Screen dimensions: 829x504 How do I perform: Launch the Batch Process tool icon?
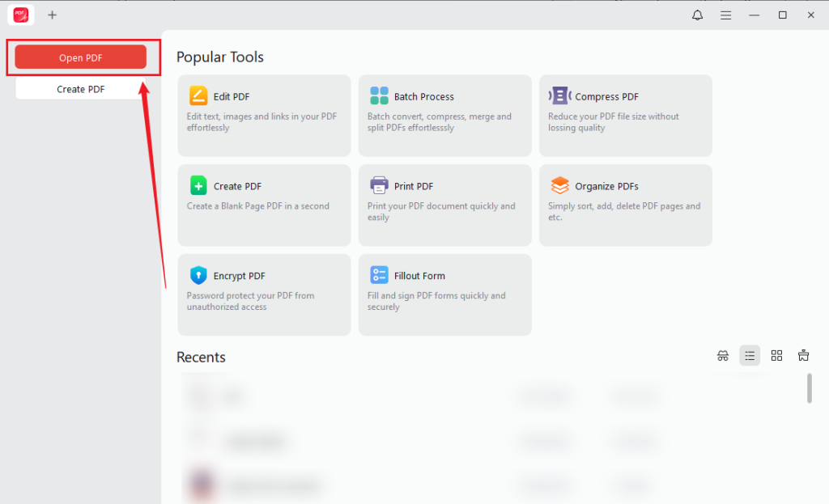point(379,96)
